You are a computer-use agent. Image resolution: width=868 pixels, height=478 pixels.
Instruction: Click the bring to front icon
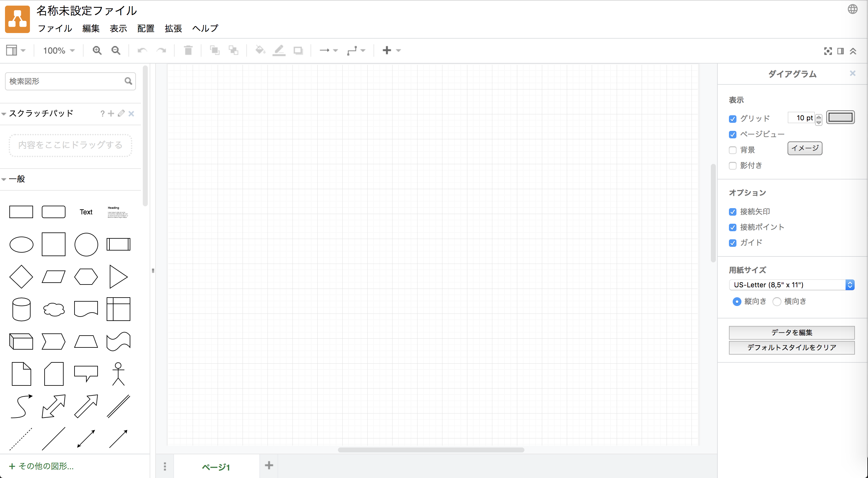(x=215, y=50)
